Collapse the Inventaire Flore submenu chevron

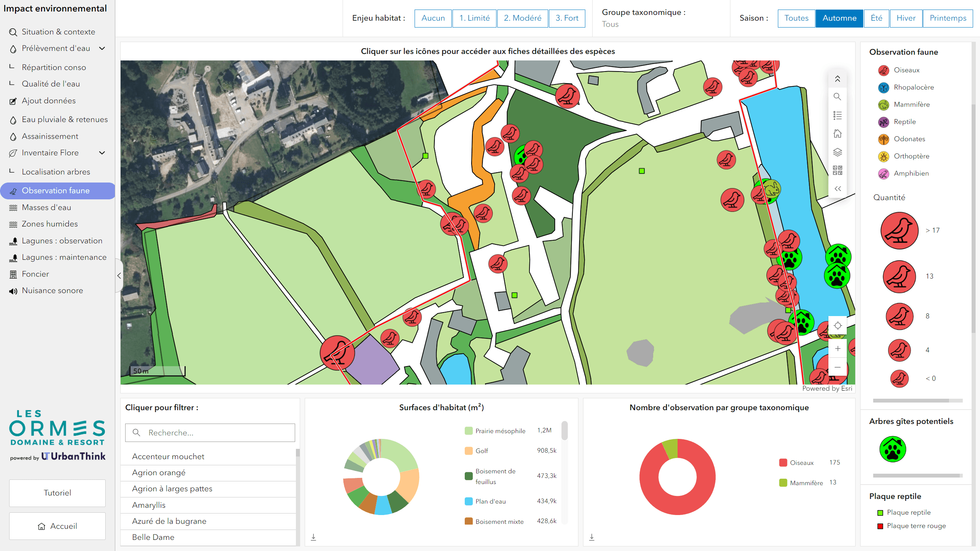click(102, 153)
